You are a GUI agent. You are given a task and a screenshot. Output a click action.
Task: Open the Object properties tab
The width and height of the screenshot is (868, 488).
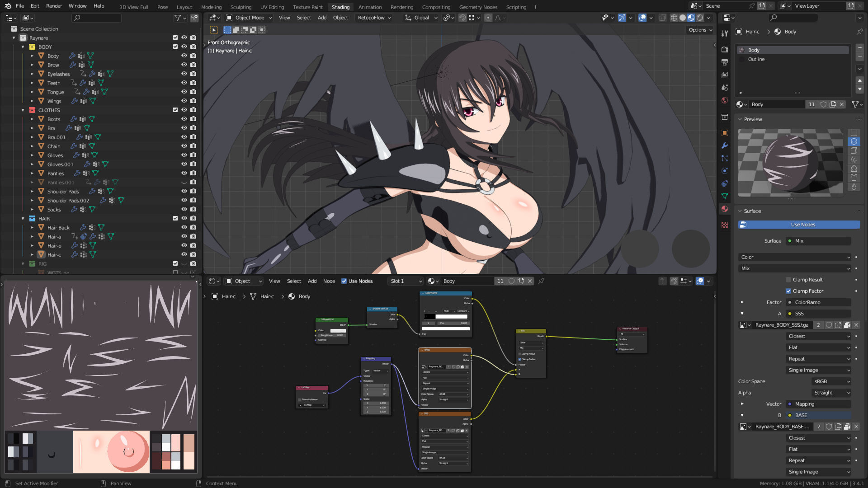tap(725, 133)
